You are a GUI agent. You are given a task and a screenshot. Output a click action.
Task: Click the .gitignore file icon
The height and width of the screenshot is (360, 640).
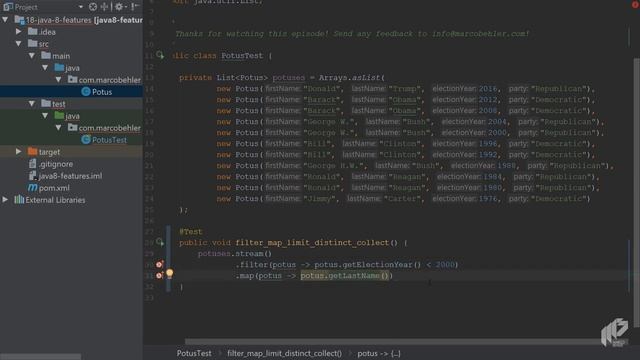tap(32, 164)
